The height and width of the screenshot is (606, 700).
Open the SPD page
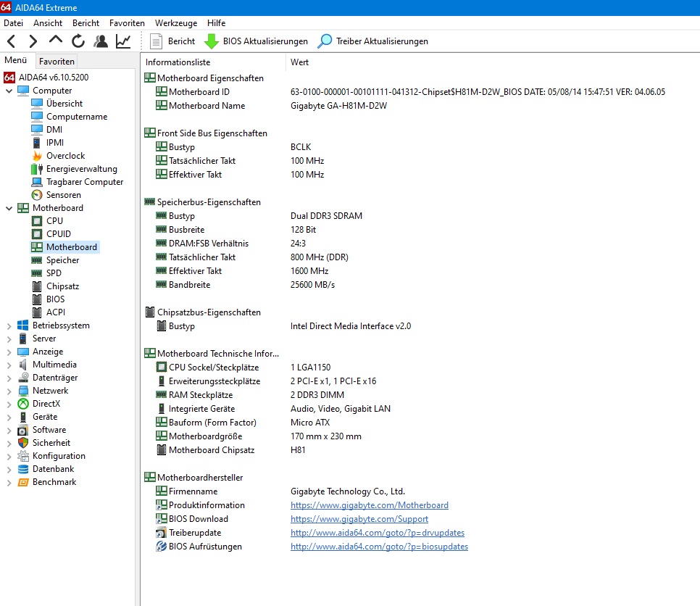[x=46, y=273]
